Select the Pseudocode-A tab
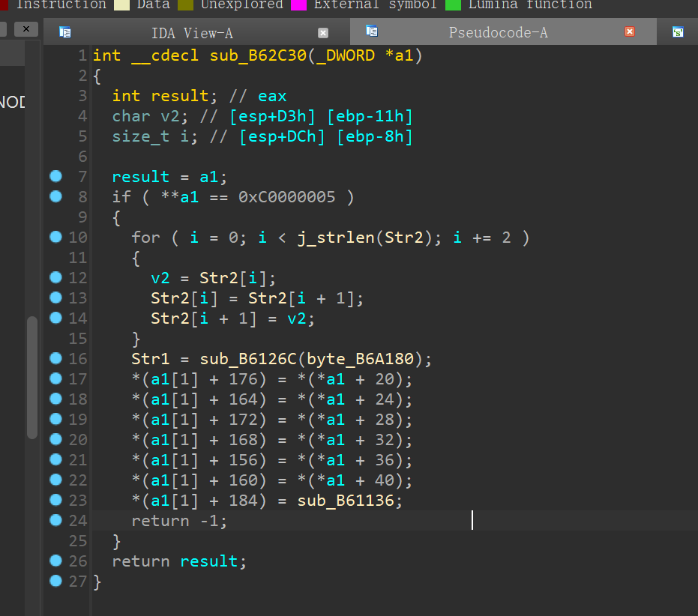The height and width of the screenshot is (616, 698). coord(498,32)
